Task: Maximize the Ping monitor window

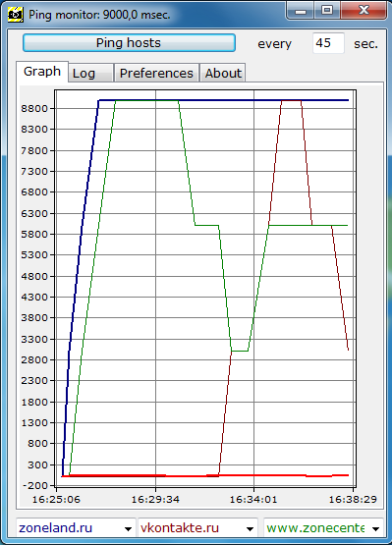Action: (x=327, y=11)
